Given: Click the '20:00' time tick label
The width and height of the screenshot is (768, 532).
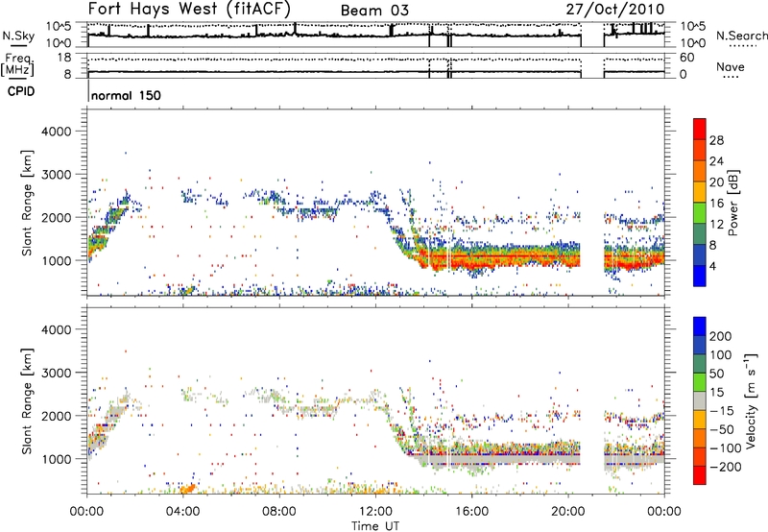Looking at the screenshot, I should (568, 512).
